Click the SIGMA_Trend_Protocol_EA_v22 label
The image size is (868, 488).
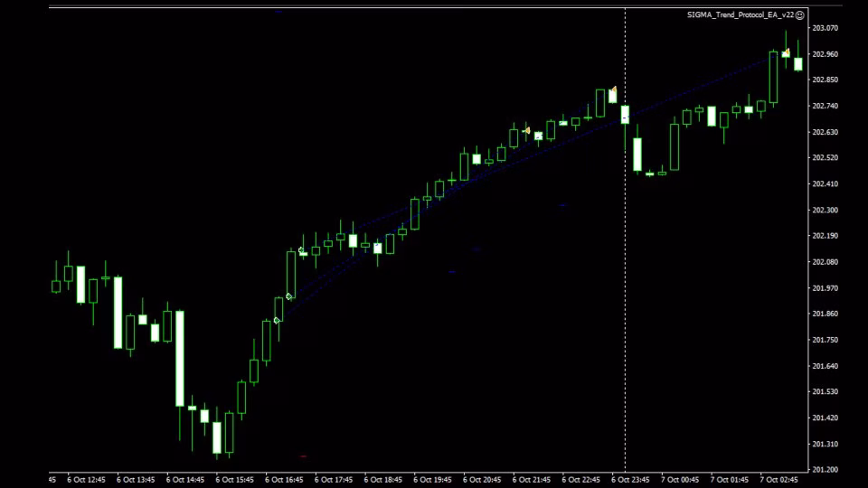pyautogui.click(x=741, y=15)
